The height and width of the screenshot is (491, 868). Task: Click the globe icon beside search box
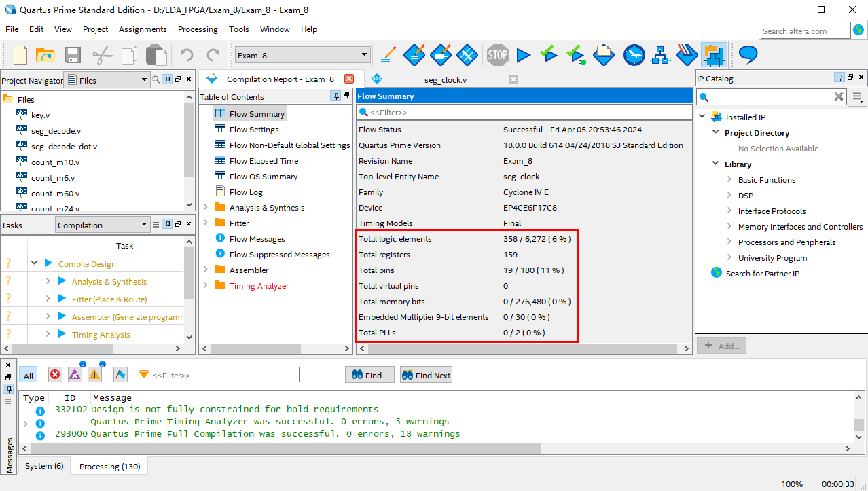(x=858, y=31)
